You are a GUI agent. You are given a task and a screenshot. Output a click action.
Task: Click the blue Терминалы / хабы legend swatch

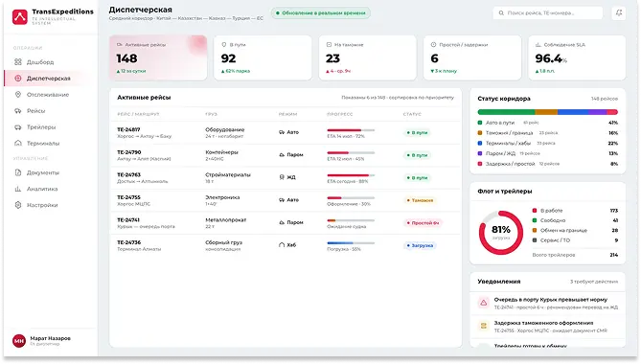point(480,144)
